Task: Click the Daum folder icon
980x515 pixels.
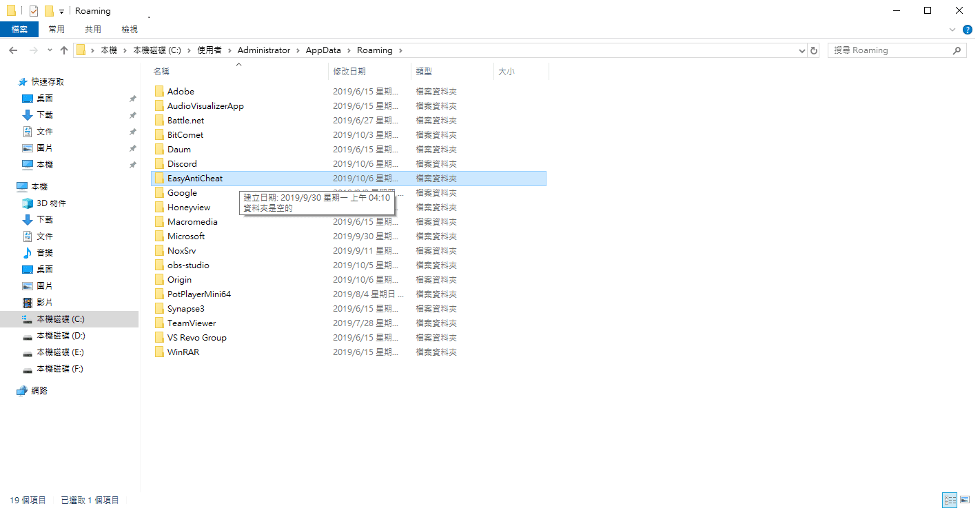Action: [x=159, y=150]
